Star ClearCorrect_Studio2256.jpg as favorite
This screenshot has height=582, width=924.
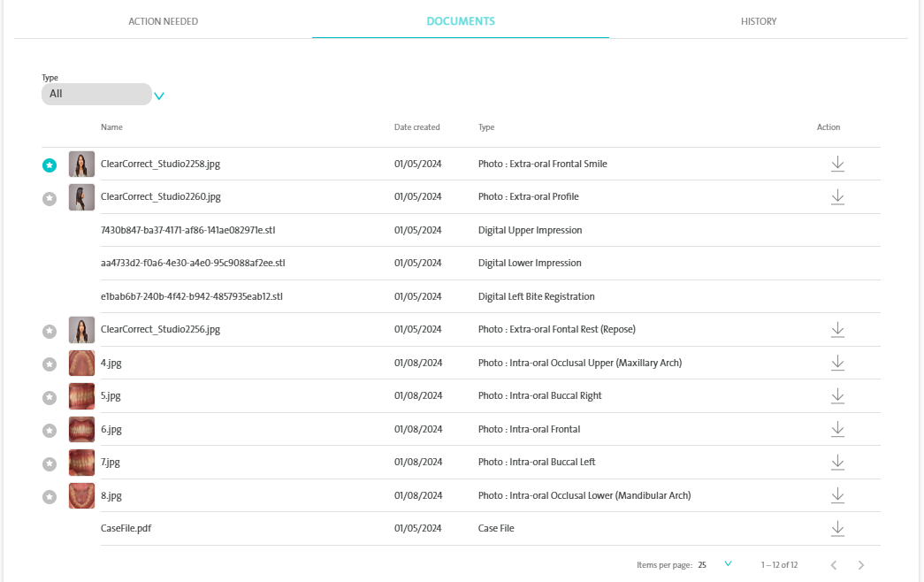(50, 332)
